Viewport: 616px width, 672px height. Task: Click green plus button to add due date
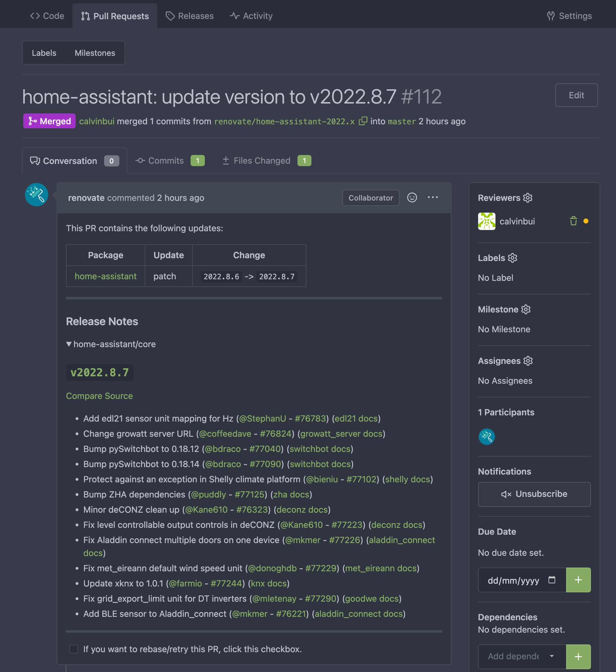pyautogui.click(x=578, y=580)
